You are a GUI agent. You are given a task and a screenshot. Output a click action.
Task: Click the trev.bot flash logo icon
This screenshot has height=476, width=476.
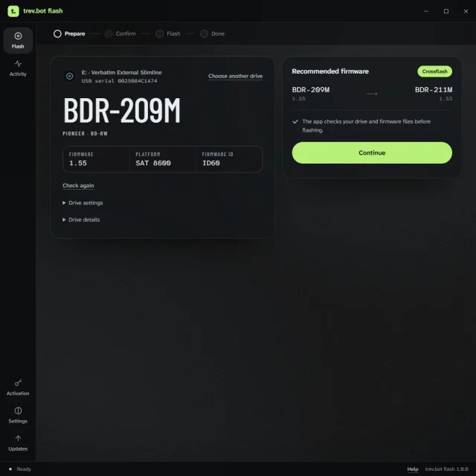pos(13,11)
